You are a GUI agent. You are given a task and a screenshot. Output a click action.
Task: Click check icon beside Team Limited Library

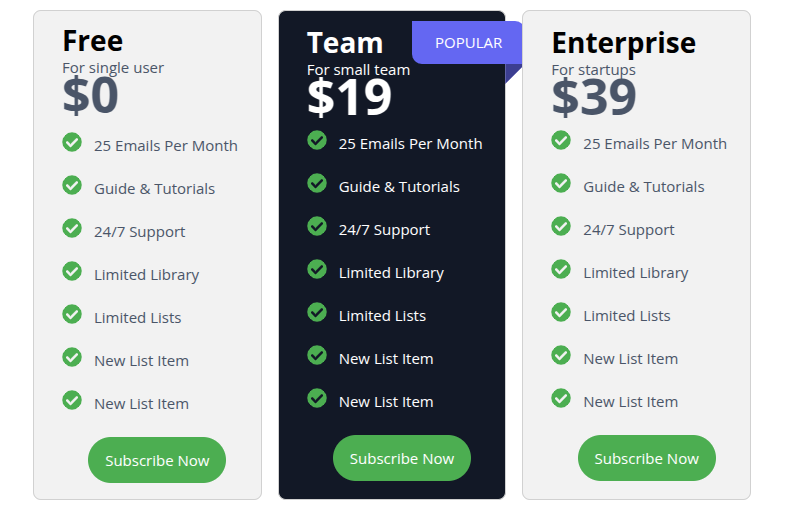click(x=317, y=269)
